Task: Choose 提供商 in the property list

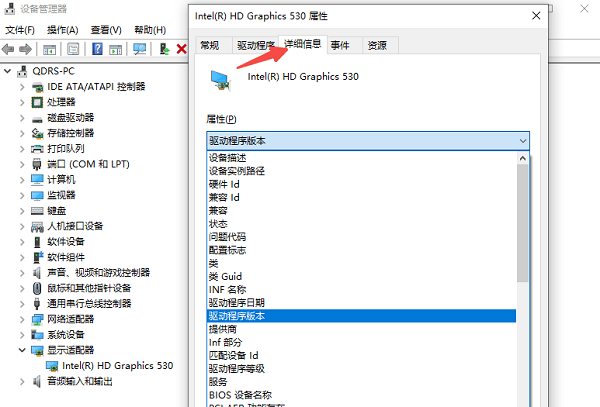Action: [x=361, y=329]
